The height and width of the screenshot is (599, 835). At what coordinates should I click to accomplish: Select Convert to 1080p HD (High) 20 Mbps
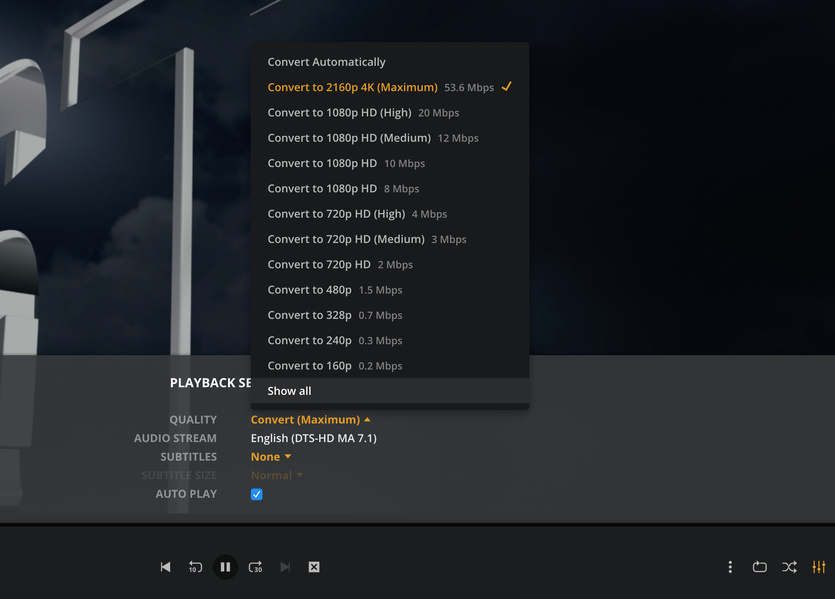point(390,112)
